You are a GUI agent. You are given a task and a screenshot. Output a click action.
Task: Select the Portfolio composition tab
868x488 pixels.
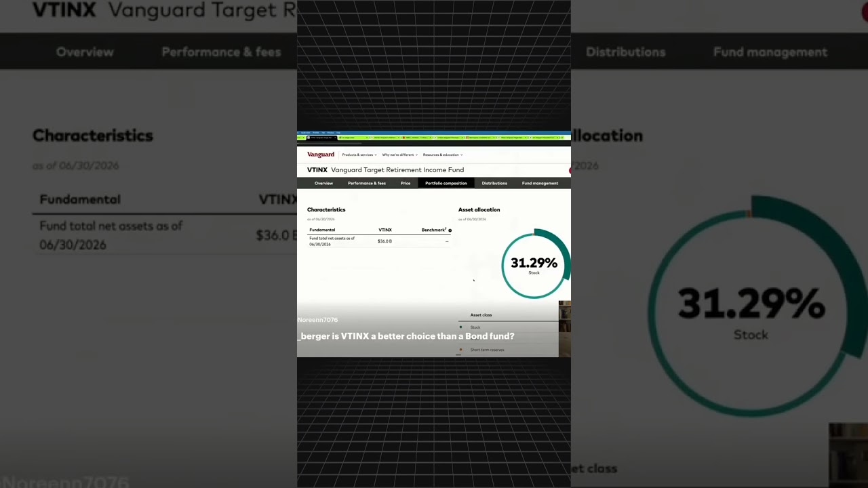tap(446, 183)
